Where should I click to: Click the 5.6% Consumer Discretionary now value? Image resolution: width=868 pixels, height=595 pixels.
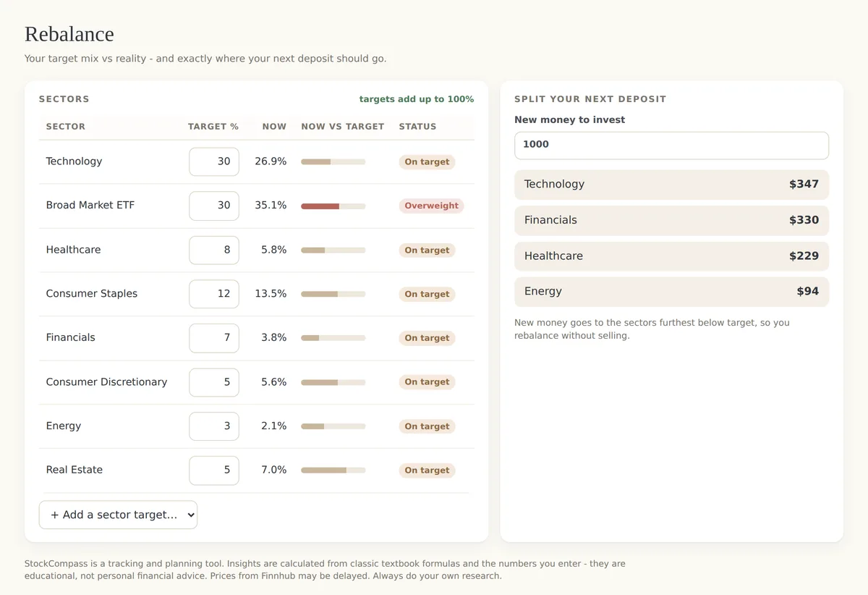(x=274, y=382)
